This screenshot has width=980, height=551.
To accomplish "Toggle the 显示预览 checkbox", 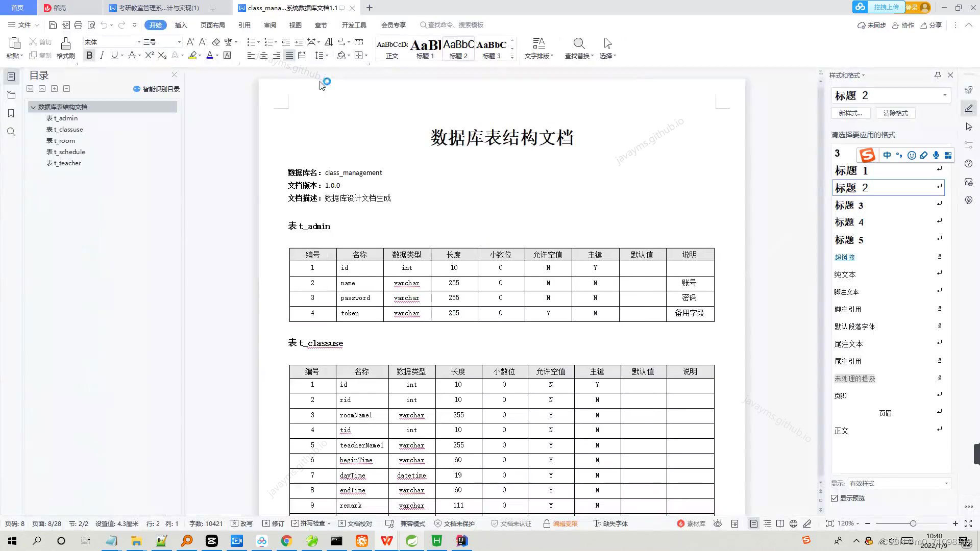I will point(835,498).
